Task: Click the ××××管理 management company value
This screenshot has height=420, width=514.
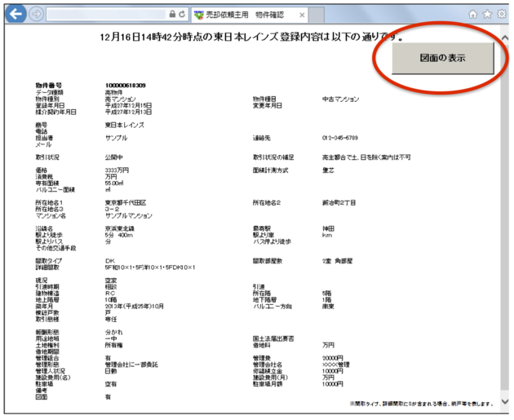Action: (x=335, y=365)
